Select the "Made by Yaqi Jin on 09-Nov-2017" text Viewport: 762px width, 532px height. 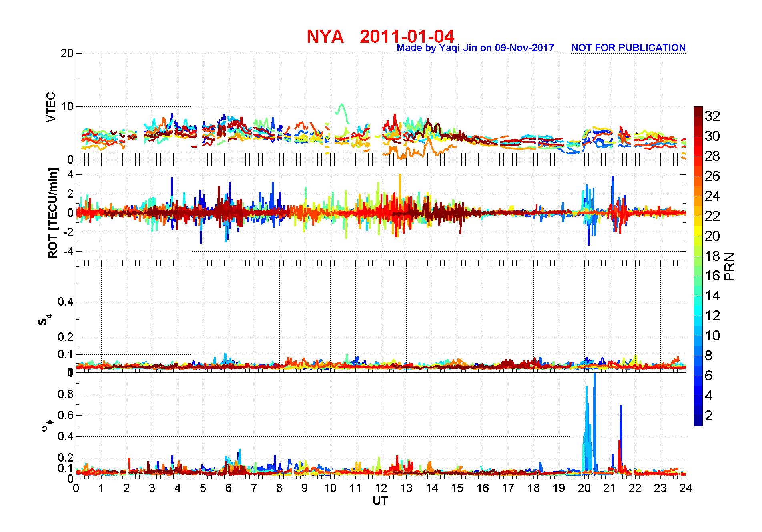point(475,48)
